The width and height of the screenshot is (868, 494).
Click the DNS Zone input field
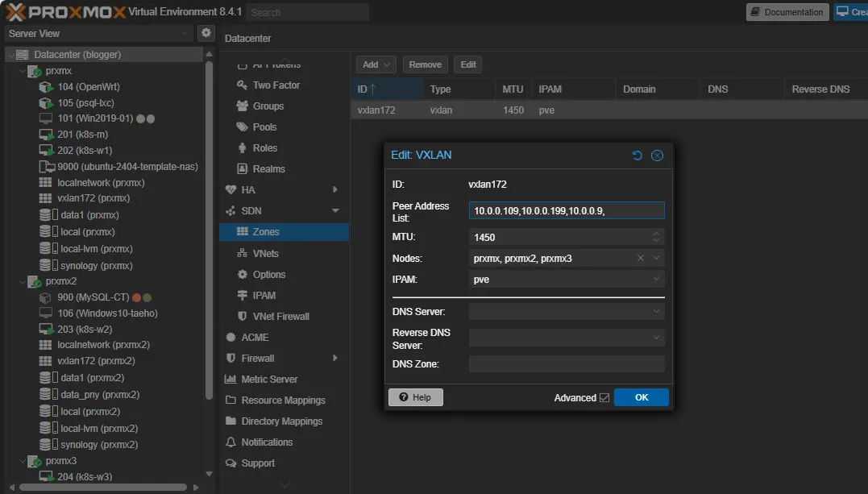pos(567,364)
